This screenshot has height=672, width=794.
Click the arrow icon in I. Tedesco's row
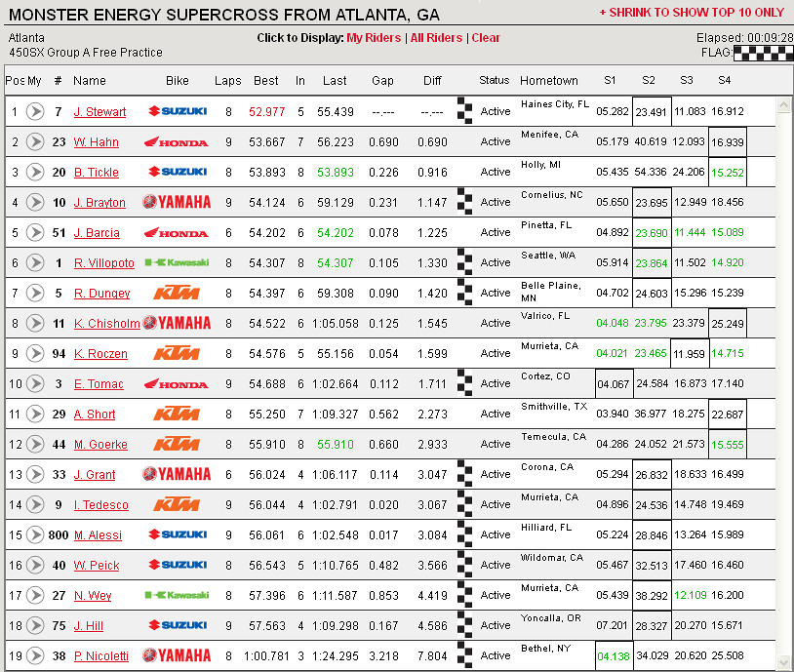[35, 505]
